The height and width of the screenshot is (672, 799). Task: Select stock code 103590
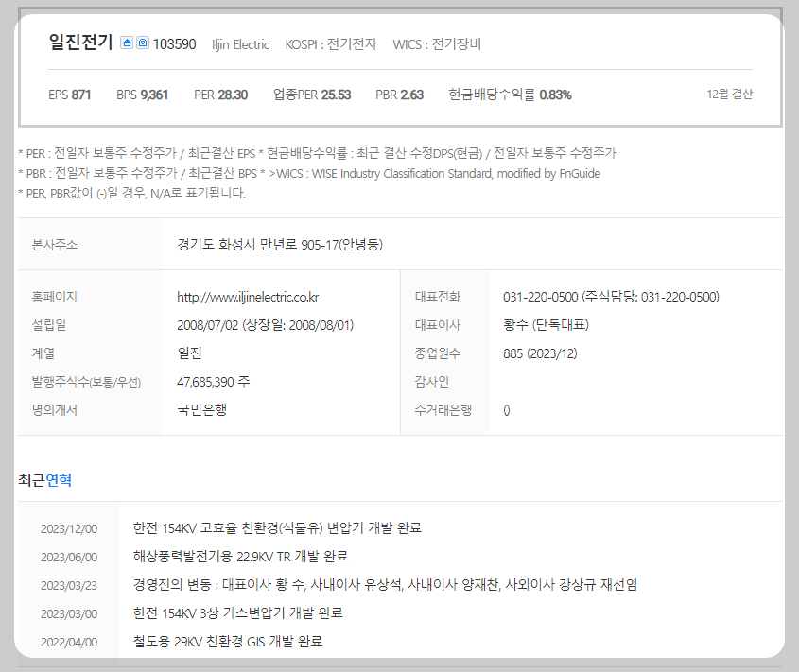tap(174, 44)
